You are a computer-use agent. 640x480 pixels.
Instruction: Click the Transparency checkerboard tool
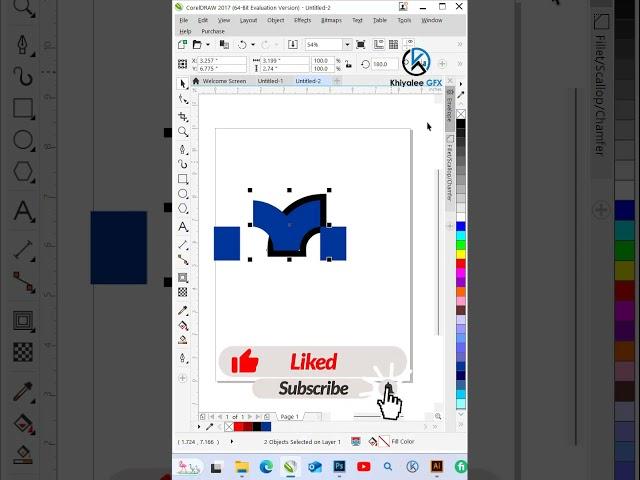[x=183, y=292]
